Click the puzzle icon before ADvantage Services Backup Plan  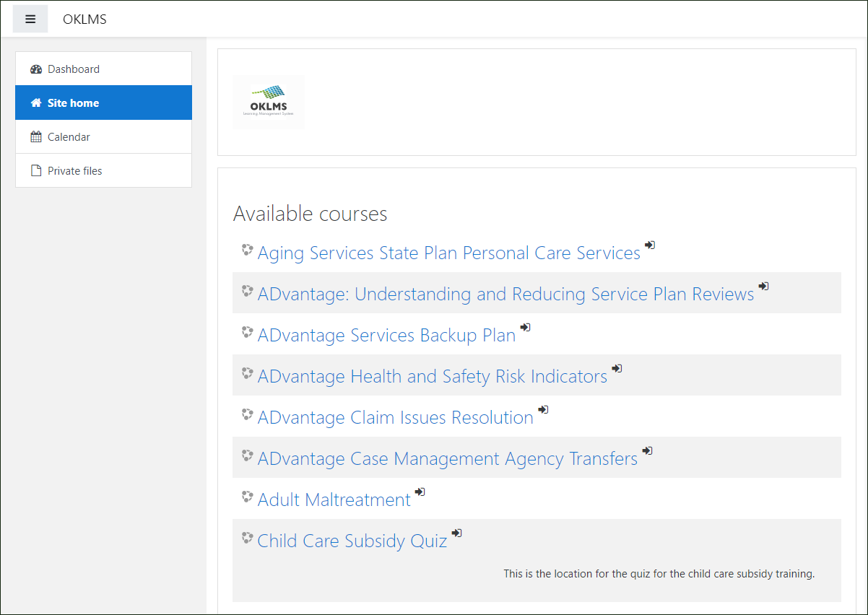(246, 331)
